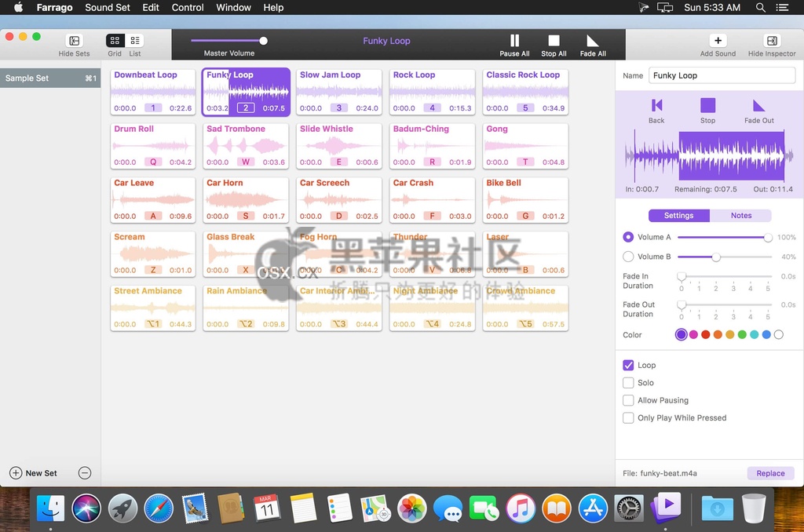The height and width of the screenshot is (532, 804).
Task: Click the Replace file button
Action: pos(770,473)
